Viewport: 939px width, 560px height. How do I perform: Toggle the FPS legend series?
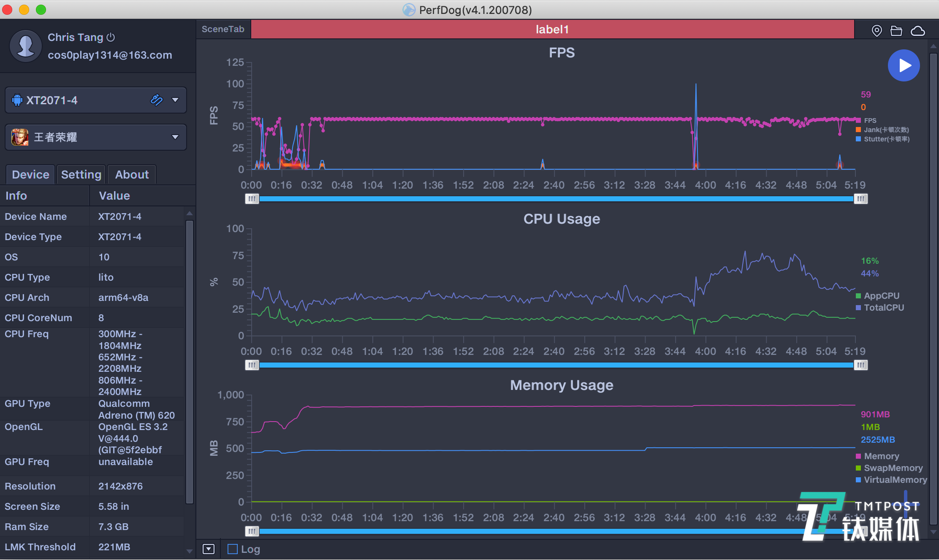point(870,120)
